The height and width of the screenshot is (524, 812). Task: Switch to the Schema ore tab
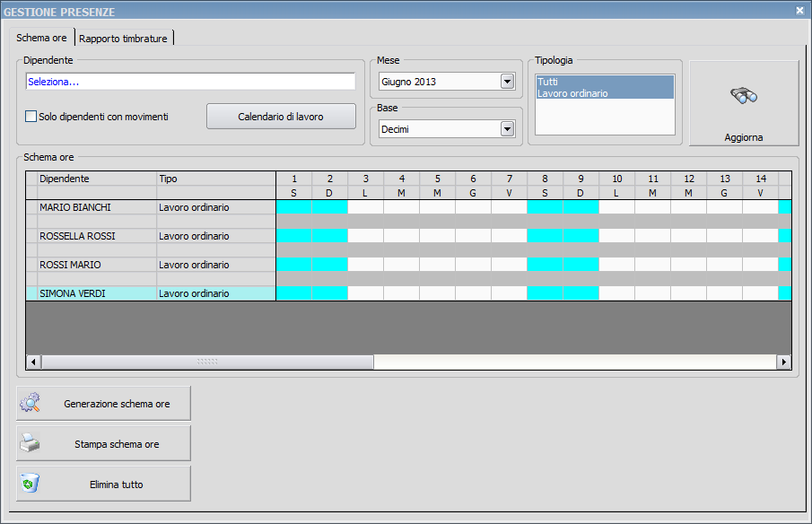point(41,38)
